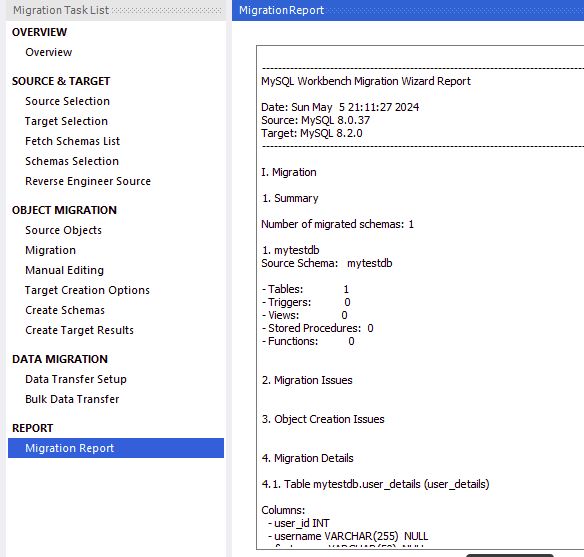The width and height of the screenshot is (584, 557).
Task: Click the Migration Task List panel title
Action: point(61,10)
